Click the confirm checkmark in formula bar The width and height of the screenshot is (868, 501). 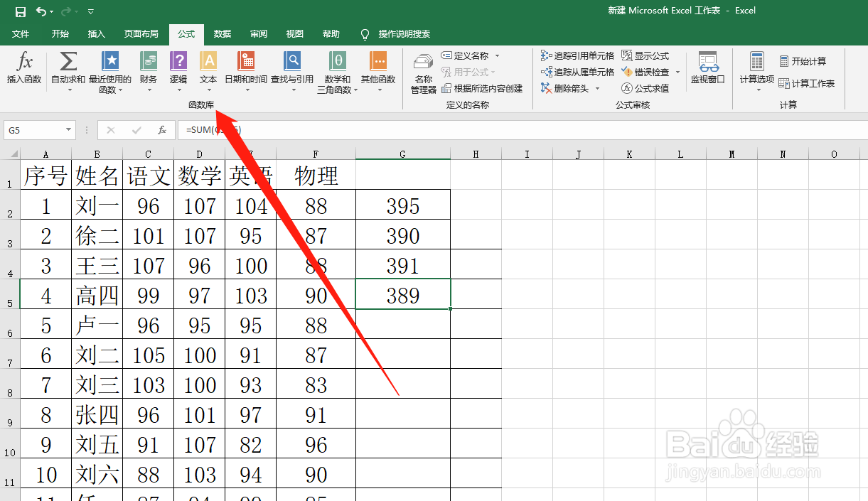click(136, 130)
